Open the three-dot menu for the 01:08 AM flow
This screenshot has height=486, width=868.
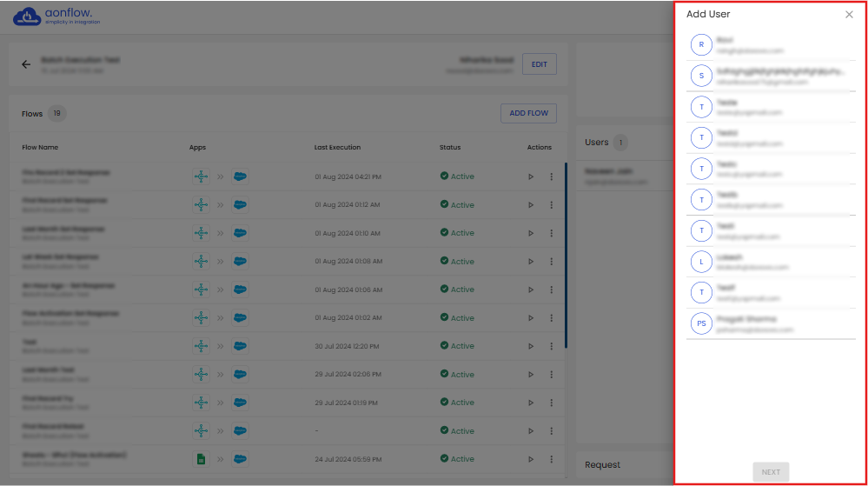coord(551,262)
